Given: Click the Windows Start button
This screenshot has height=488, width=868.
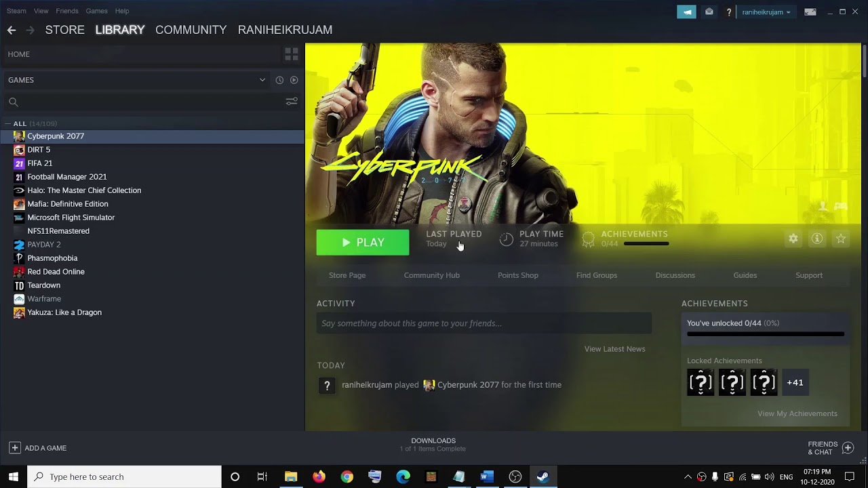Looking at the screenshot, I should pos(14,476).
